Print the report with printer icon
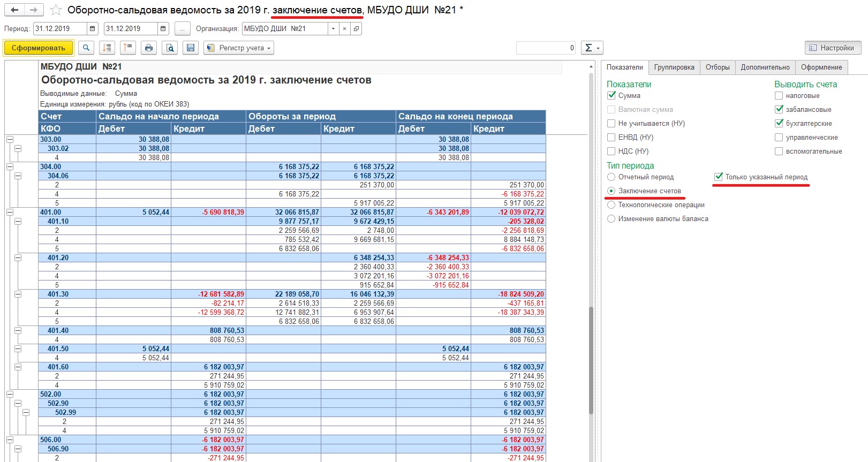The width and height of the screenshot is (868, 462). pos(149,48)
